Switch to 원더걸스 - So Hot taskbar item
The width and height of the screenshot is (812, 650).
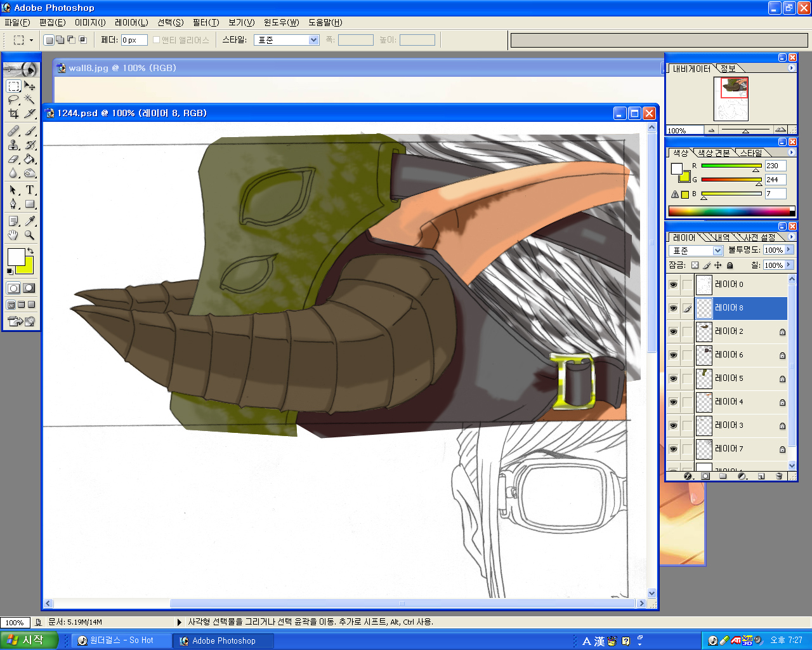(121, 640)
